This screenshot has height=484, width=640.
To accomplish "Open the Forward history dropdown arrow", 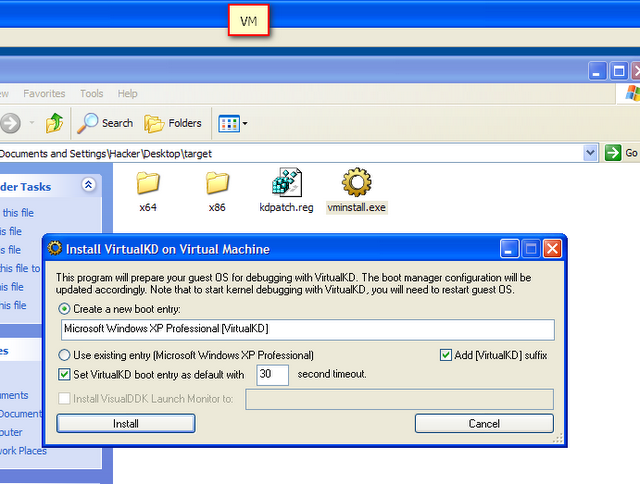I will [x=32, y=122].
